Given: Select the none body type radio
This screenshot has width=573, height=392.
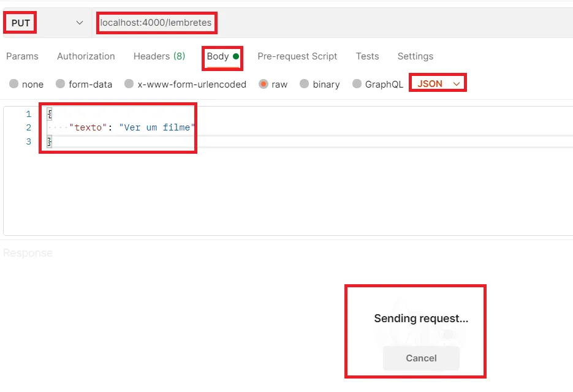Looking at the screenshot, I should click(x=14, y=84).
